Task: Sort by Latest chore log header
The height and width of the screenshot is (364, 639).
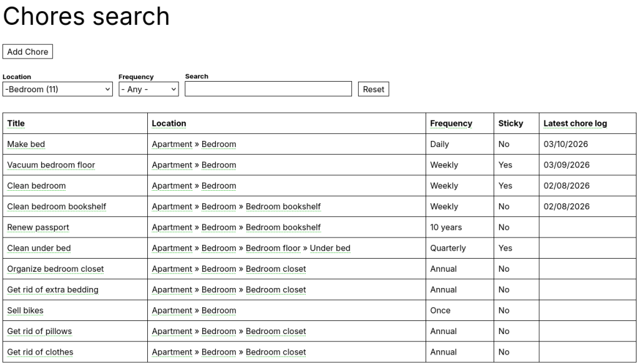Action: (575, 123)
